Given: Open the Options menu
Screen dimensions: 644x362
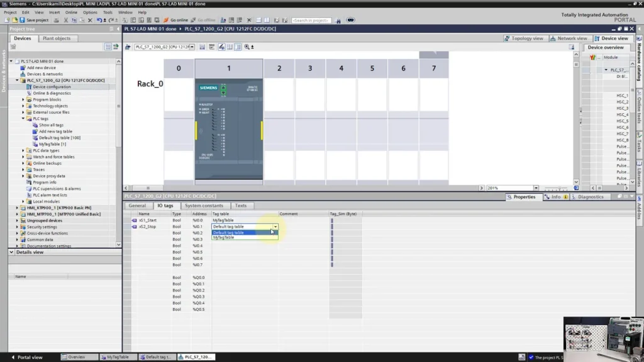Looking at the screenshot, I should point(90,13).
